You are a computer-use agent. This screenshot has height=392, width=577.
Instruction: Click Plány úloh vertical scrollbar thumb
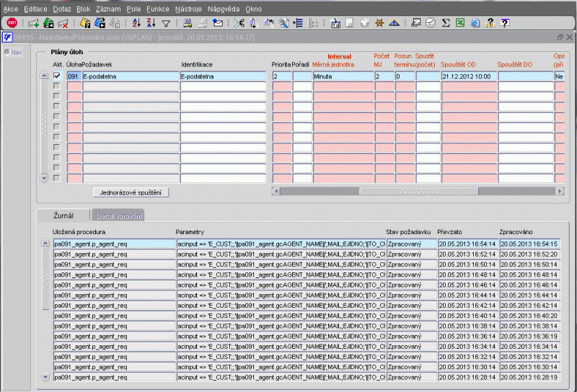(x=44, y=125)
